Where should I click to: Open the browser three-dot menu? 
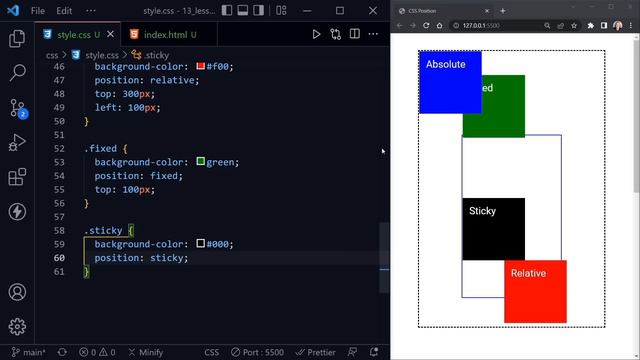tap(631, 25)
